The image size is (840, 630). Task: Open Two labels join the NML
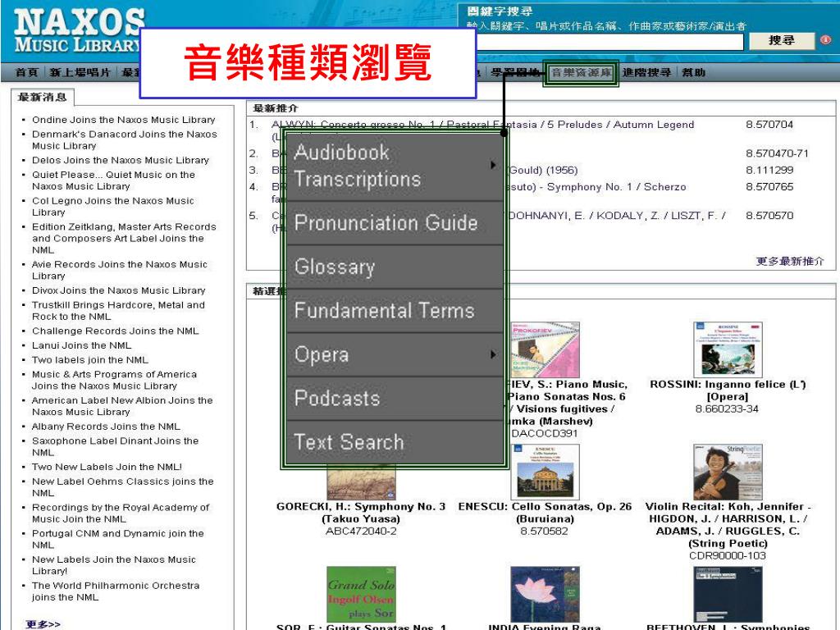(90, 360)
